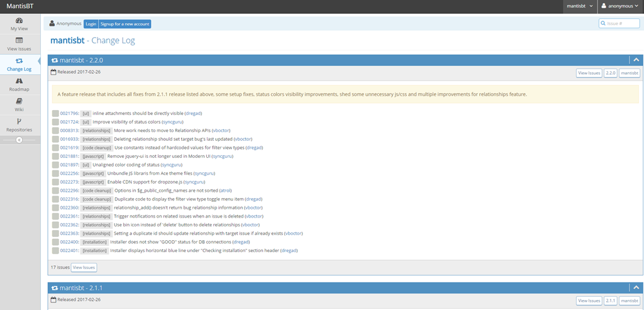The image size is (644, 310).
Task: Open issue 0008313 link
Action: 69,131
